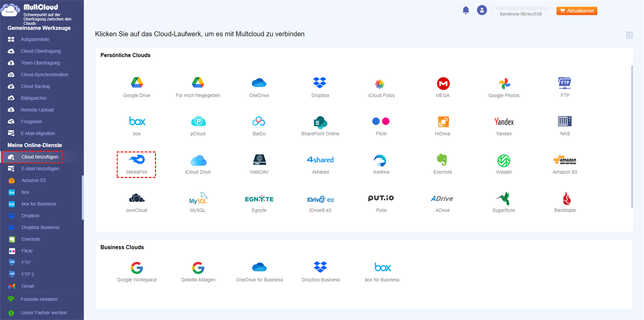
Task: Click 'Unser Partner werden' link
Action: (x=44, y=312)
